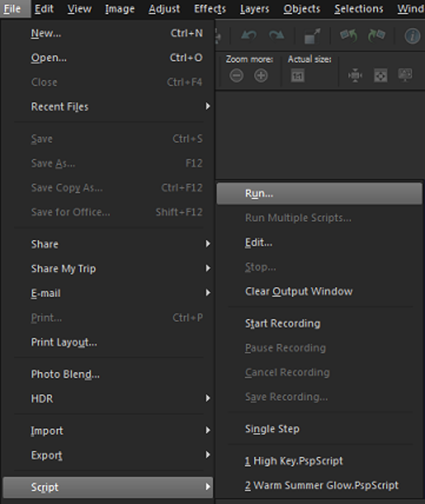Open the Layers menu
Image resolution: width=425 pixels, height=504 pixels.
click(x=254, y=9)
